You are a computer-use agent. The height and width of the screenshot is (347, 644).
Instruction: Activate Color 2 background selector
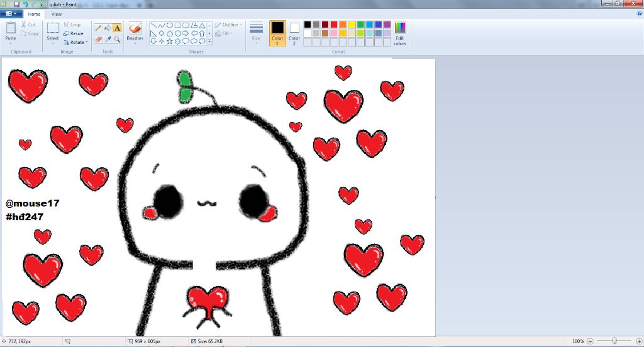[294, 33]
